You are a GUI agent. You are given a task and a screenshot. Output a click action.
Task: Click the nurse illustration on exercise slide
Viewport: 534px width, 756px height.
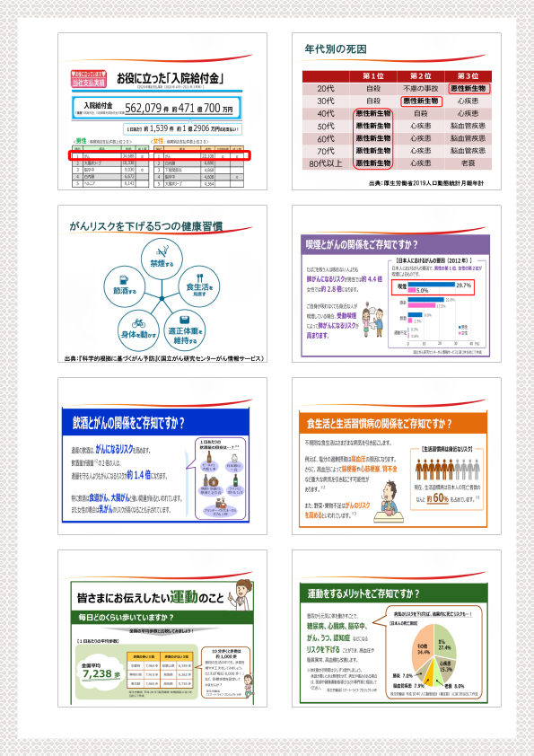tap(241, 595)
